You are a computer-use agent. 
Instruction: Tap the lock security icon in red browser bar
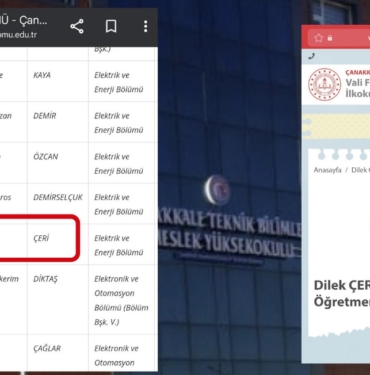(x=330, y=38)
